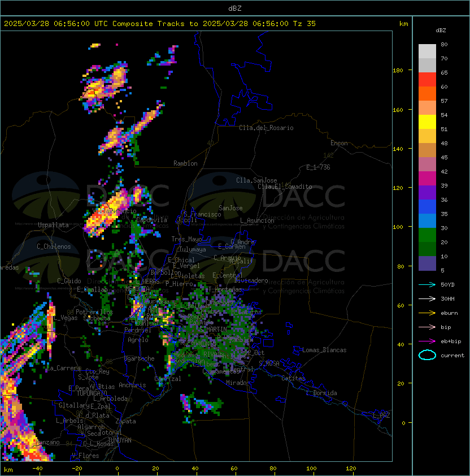
Task: Select the green swatch between 30 and 20 dBZ
Action: click(427, 235)
